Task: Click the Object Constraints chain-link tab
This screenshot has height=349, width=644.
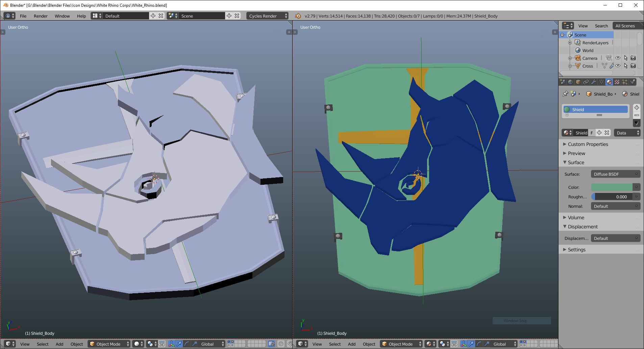Action: (586, 82)
